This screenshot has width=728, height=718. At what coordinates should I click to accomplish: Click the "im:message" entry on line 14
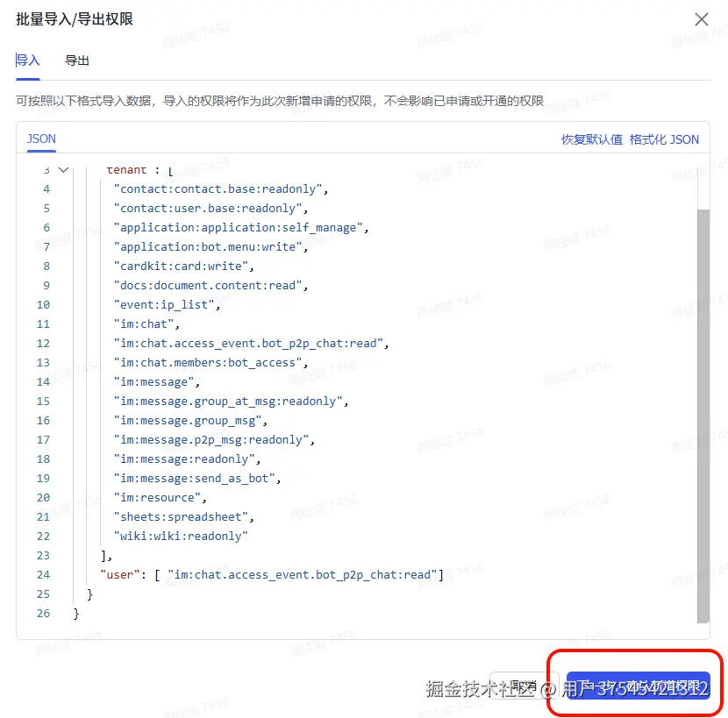(x=157, y=382)
